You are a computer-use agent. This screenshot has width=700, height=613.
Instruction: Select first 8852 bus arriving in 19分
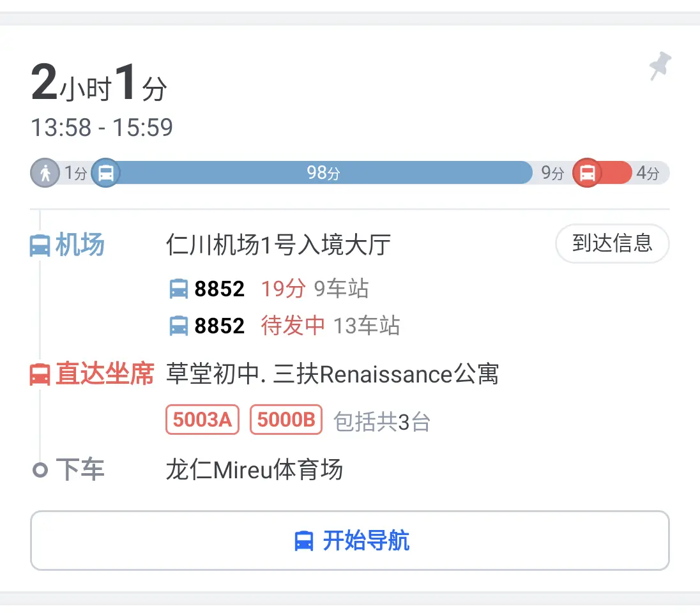pos(269,289)
